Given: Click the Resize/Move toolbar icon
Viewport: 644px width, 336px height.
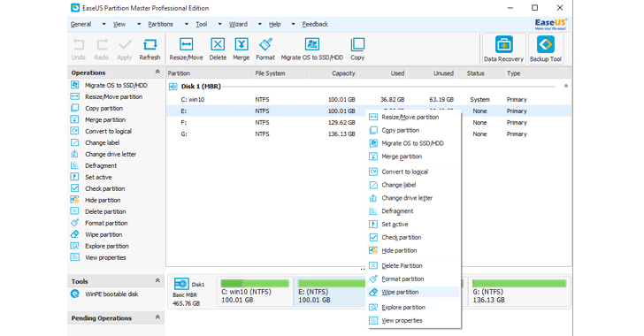Looking at the screenshot, I should pyautogui.click(x=186, y=49).
